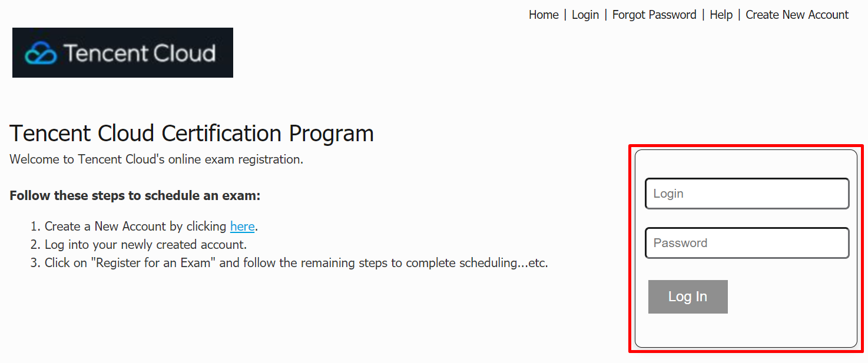
Task: Click the bold 'Follow these steps' text
Action: pyautogui.click(x=135, y=195)
